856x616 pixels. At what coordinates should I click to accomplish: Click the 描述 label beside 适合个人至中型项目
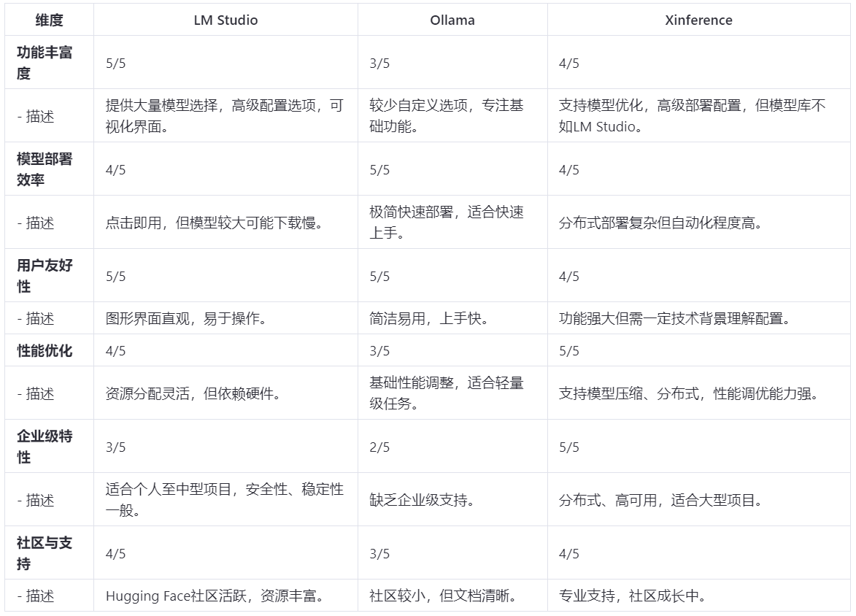coord(36,500)
